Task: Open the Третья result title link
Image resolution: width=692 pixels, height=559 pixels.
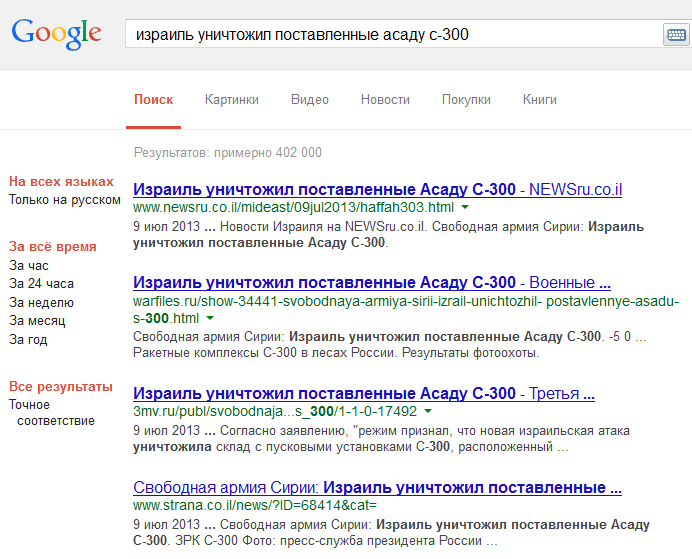Action: coord(364,394)
